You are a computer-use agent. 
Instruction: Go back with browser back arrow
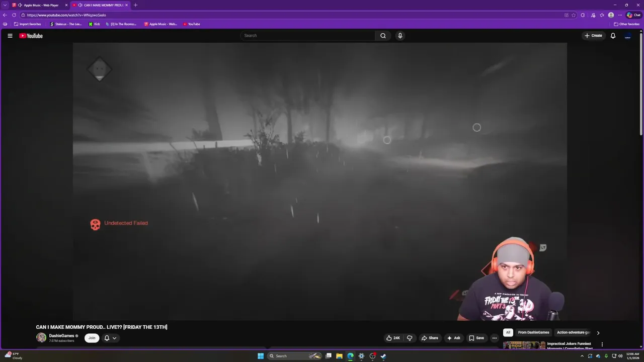click(x=5, y=15)
